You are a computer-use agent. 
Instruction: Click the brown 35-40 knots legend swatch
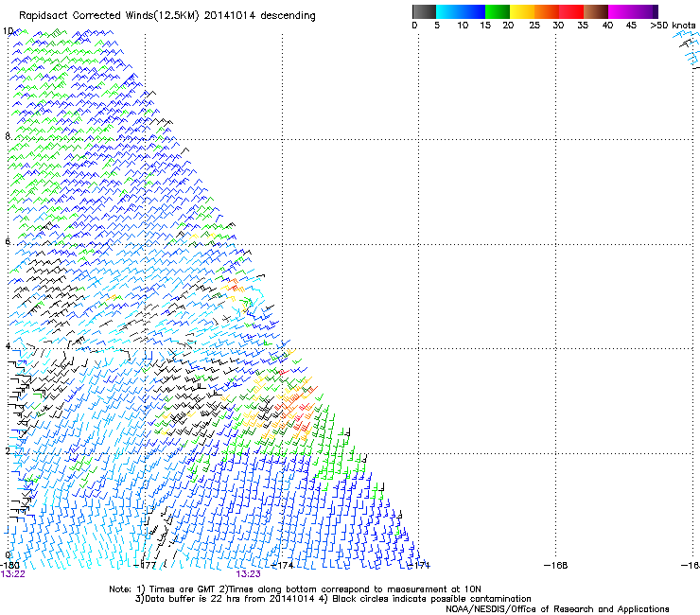[596, 11]
